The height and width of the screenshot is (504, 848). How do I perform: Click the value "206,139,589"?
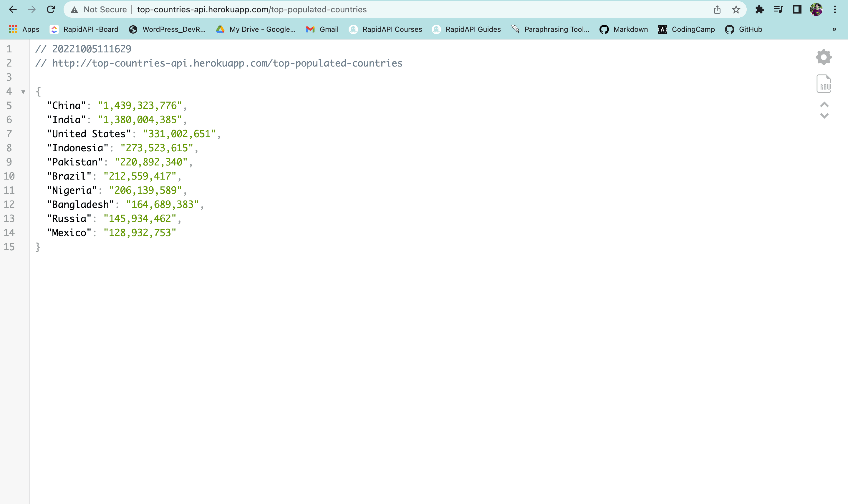[145, 190]
